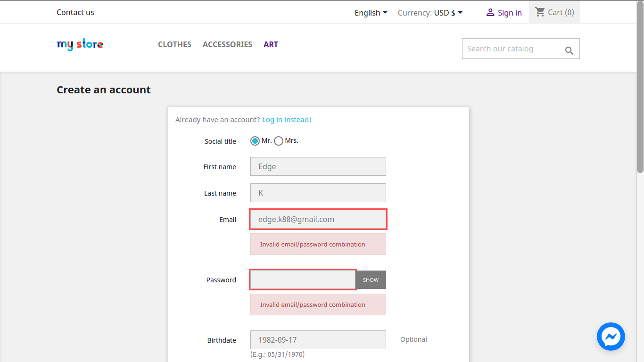Open the Clothes menu
This screenshot has width=644, height=362.
(174, 44)
